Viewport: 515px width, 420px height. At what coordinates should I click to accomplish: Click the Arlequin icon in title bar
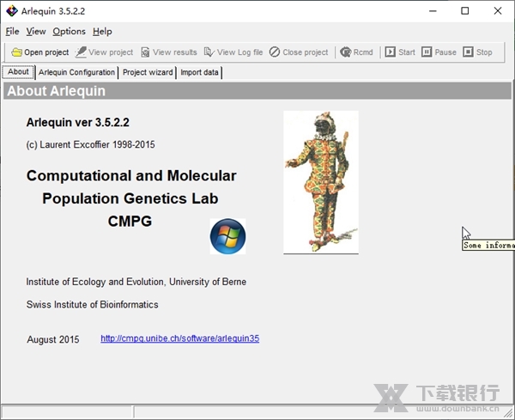tap(12, 11)
